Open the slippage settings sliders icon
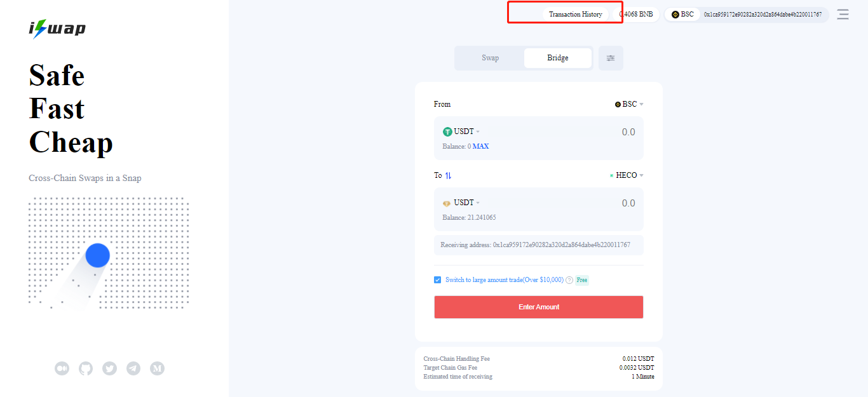Screen dimensions: 868x397 click(611, 58)
